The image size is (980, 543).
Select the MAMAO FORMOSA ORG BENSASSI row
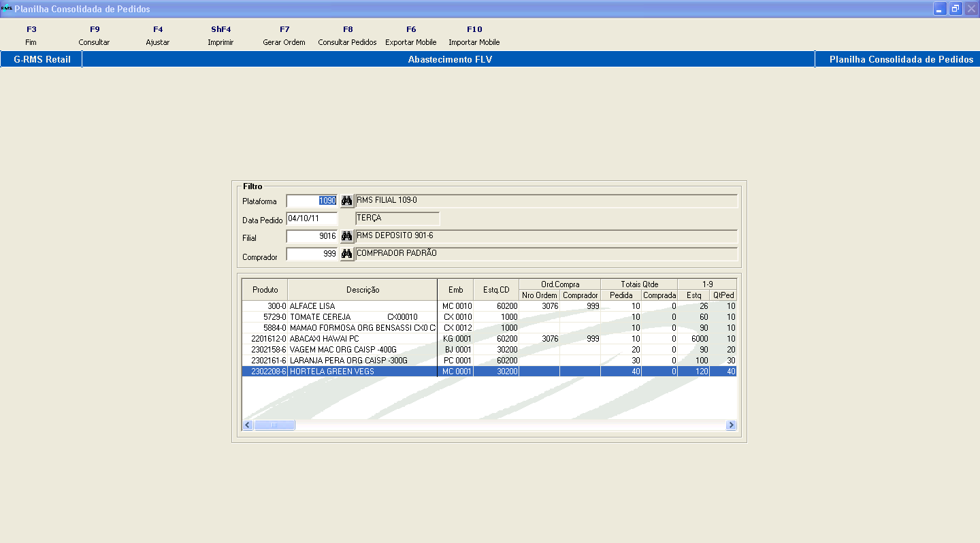pos(489,328)
